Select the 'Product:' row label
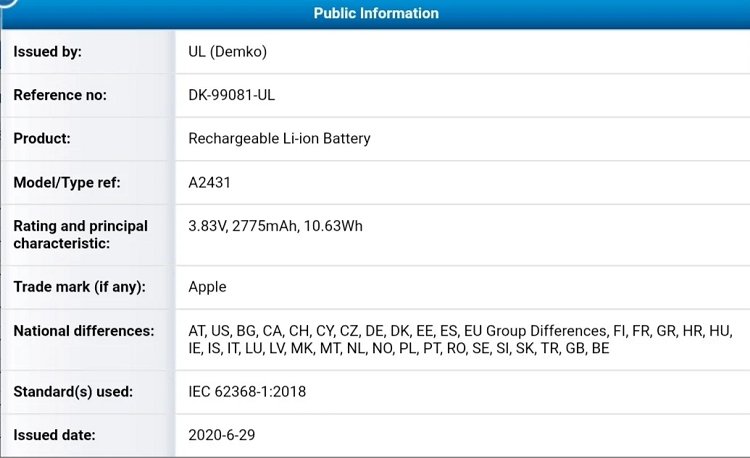Screen dimensions: 750x458 (x=42, y=138)
